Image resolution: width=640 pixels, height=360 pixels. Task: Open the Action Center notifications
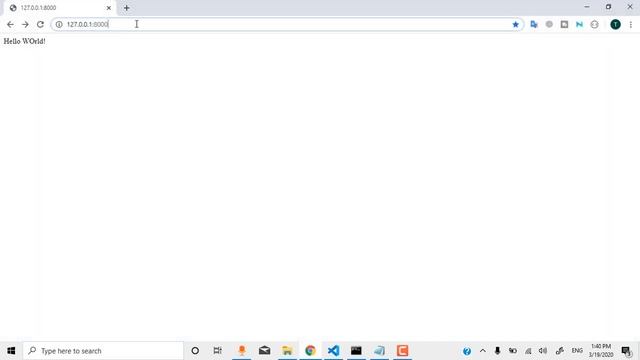click(627, 351)
